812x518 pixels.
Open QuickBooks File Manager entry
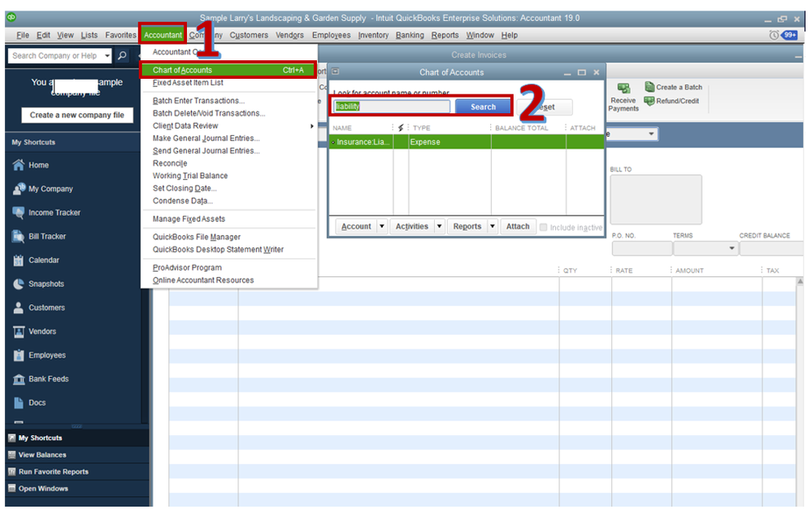coord(197,237)
